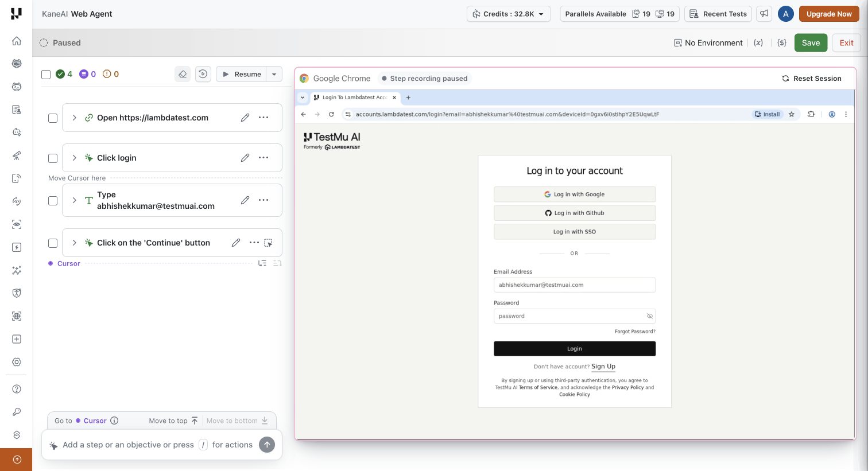Open the help question-mark icon in sidebar
Screen dimensions: 868x471
click(x=17, y=389)
